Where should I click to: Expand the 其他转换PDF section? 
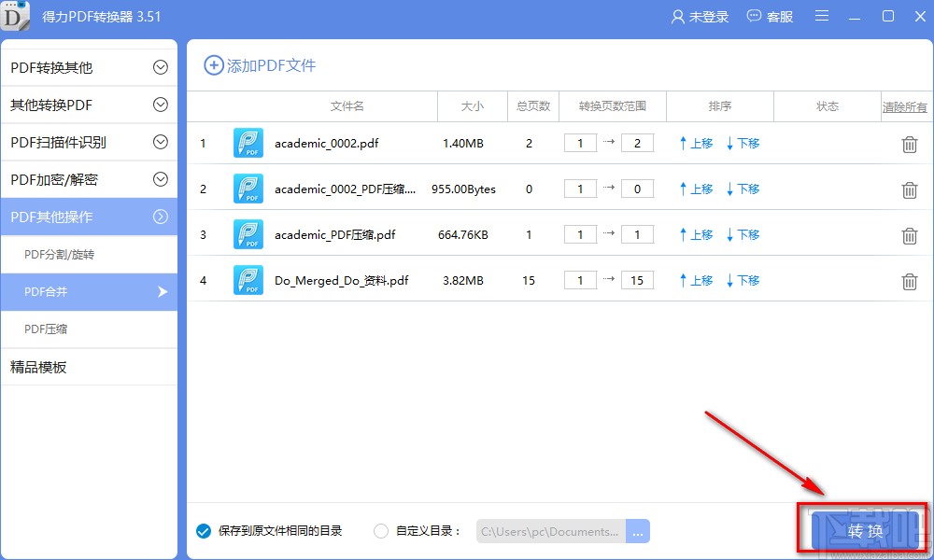pyautogui.click(x=90, y=105)
